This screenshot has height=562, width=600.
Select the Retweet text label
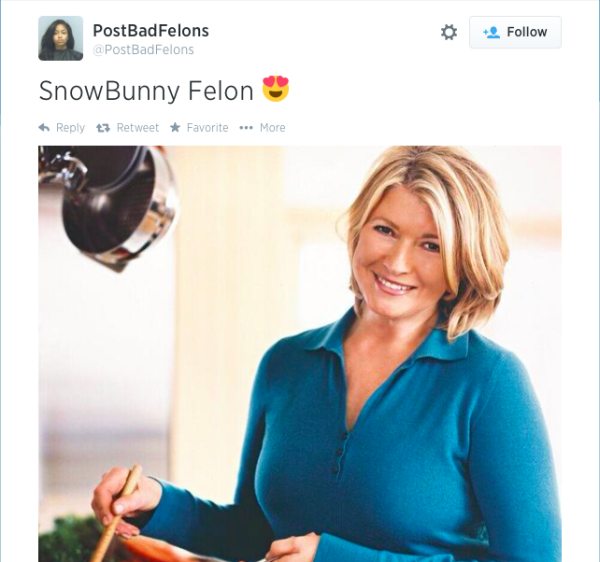coord(137,127)
